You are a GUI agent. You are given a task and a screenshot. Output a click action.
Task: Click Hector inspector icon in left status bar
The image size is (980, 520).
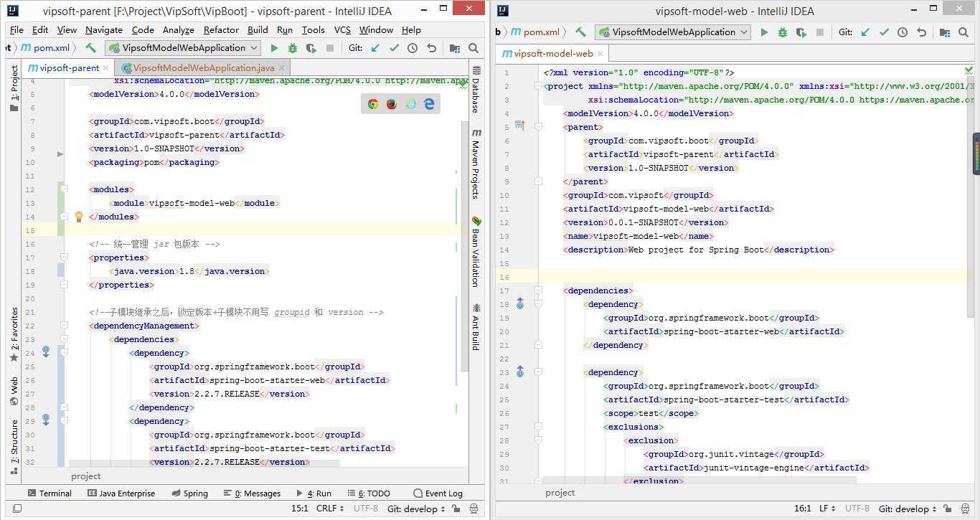[472, 509]
